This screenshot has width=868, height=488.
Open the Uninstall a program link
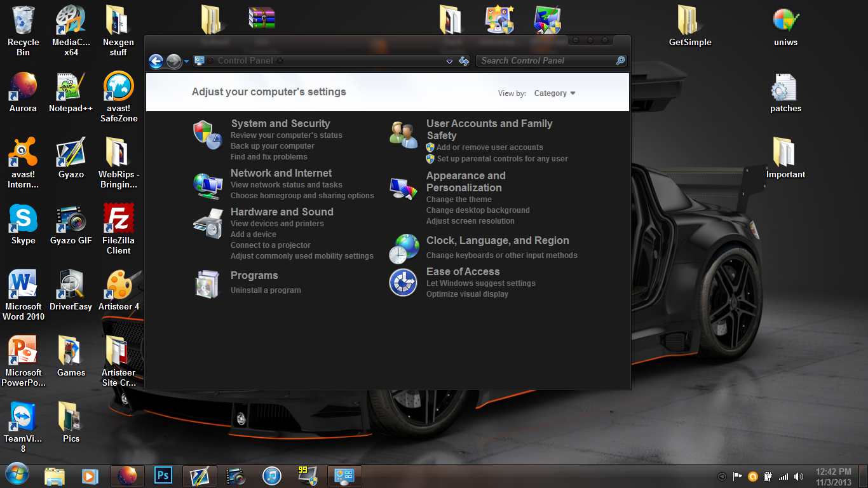point(266,290)
